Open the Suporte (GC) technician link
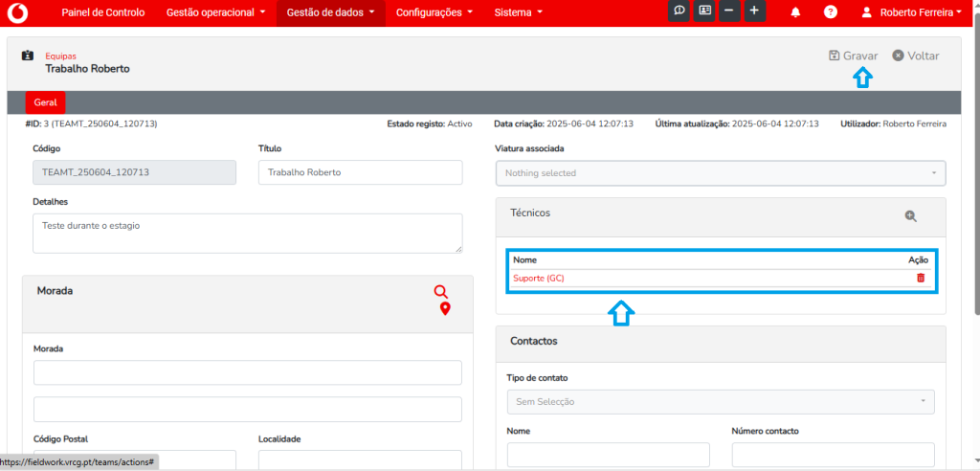 (x=539, y=279)
